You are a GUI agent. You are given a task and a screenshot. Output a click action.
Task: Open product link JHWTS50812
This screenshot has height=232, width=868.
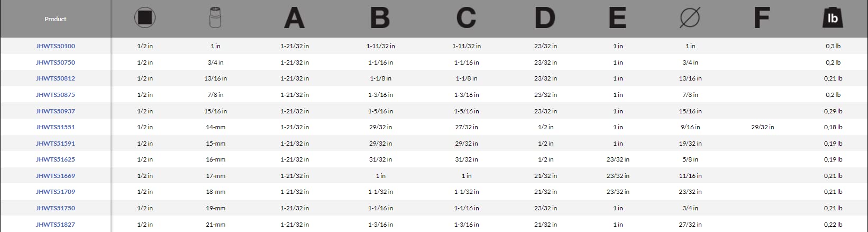(x=56, y=78)
